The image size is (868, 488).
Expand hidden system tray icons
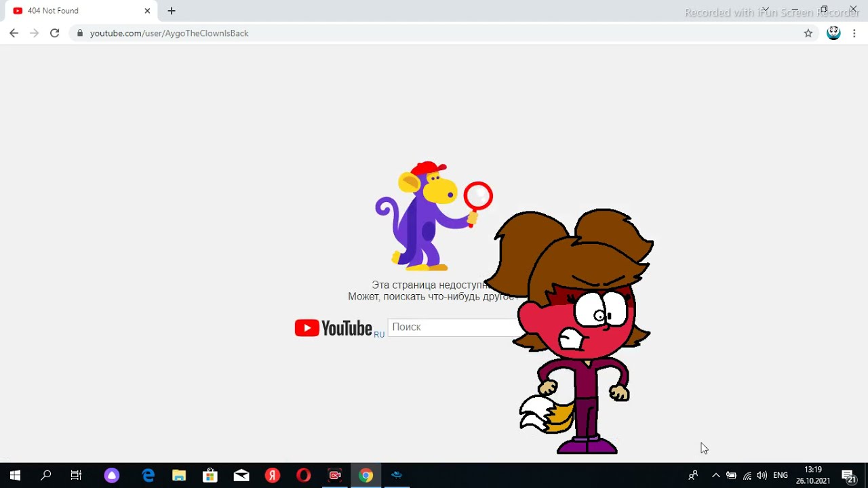[x=715, y=475]
